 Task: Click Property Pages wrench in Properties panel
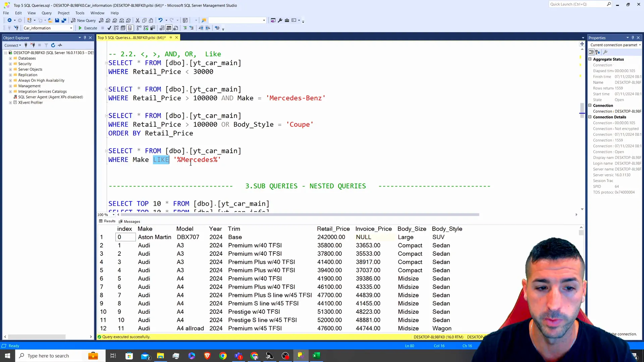coord(605,52)
